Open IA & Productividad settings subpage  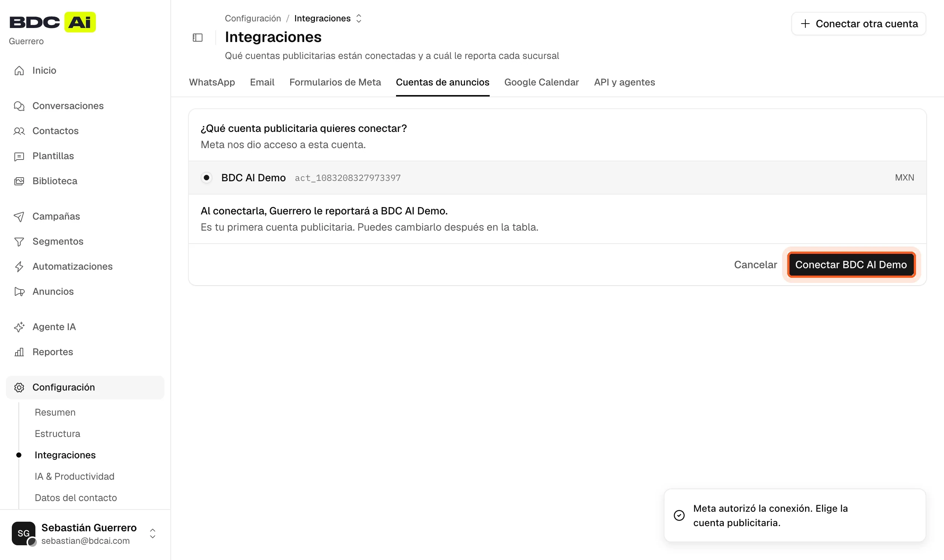click(74, 477)
